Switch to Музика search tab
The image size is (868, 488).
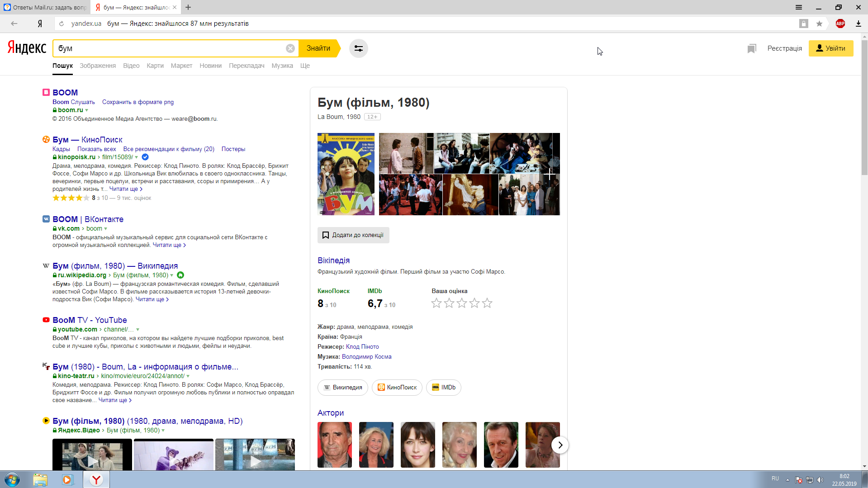click(x=282, y=66)
